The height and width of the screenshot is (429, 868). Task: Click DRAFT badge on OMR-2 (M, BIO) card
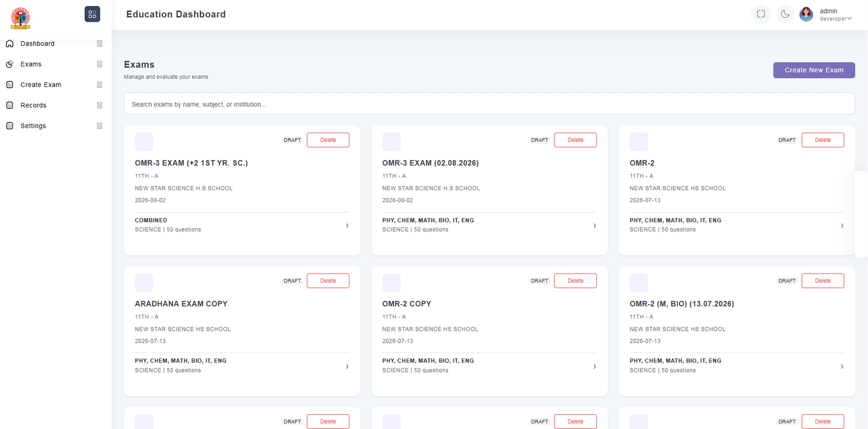(x=787, y=281)
